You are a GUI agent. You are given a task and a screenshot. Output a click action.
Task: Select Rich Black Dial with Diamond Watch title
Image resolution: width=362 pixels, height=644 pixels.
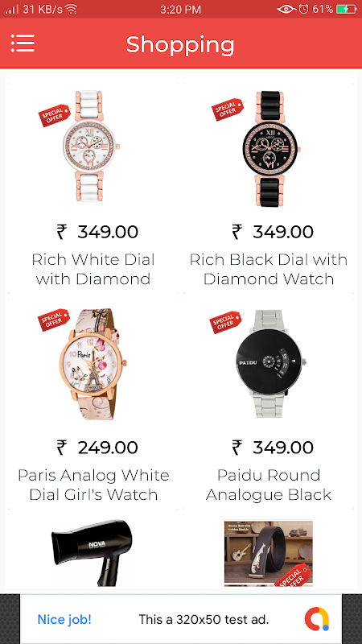[269, 269]
